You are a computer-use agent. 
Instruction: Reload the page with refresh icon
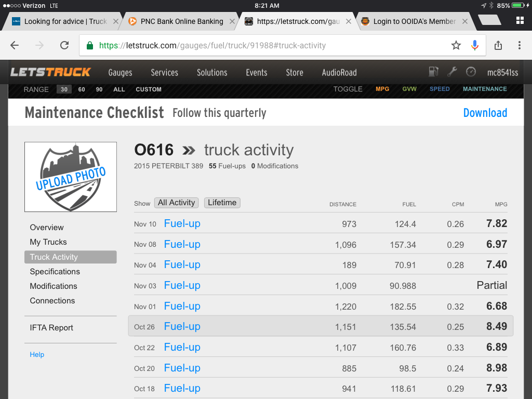coord(64,45)
